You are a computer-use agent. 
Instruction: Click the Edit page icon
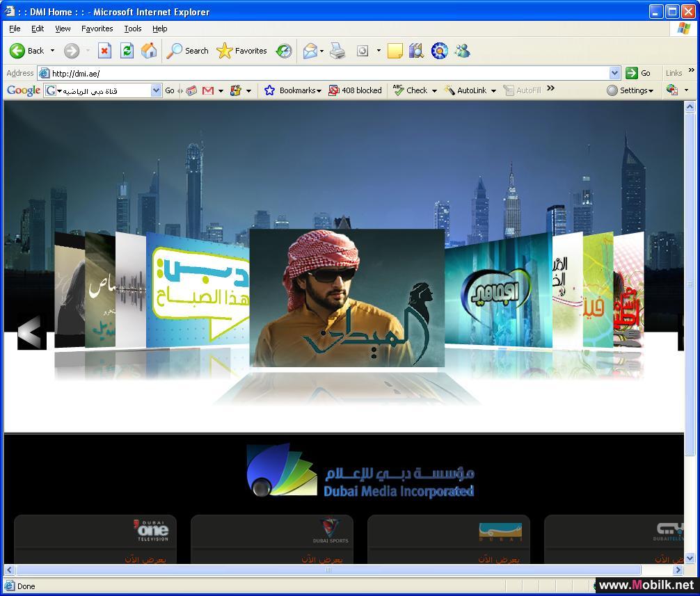pos(363,51)
